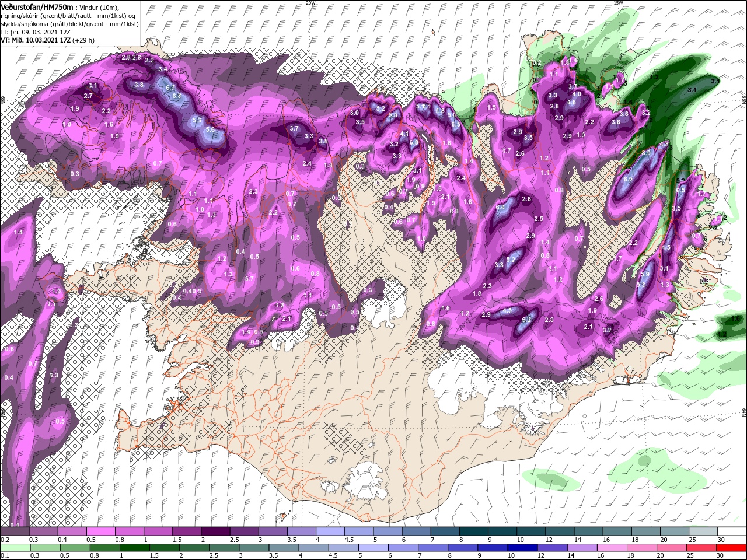The image size is (747, 560).
Task: Select upper legend swatch between 25 and 30
Action: pos(703,531)
